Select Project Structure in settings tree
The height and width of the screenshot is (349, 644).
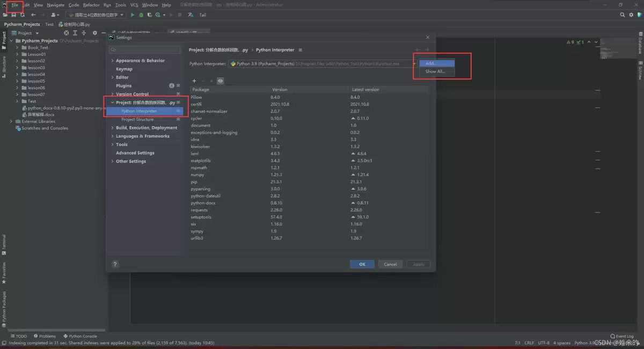tap(137, 119)
